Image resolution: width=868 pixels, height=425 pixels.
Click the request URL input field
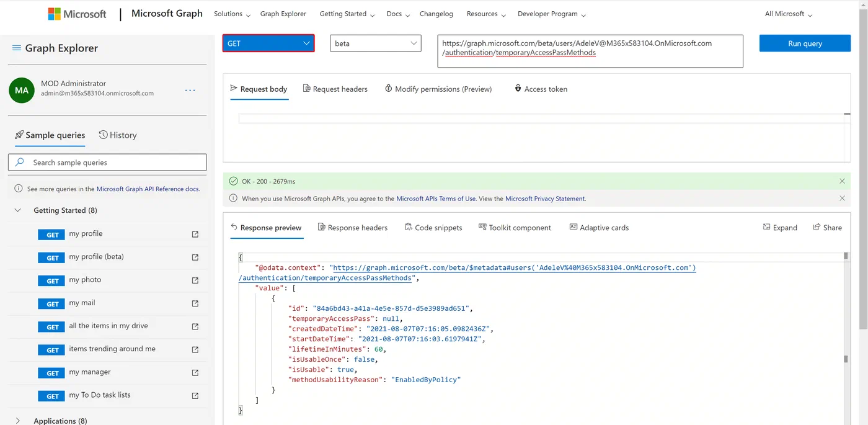[590, 51]
